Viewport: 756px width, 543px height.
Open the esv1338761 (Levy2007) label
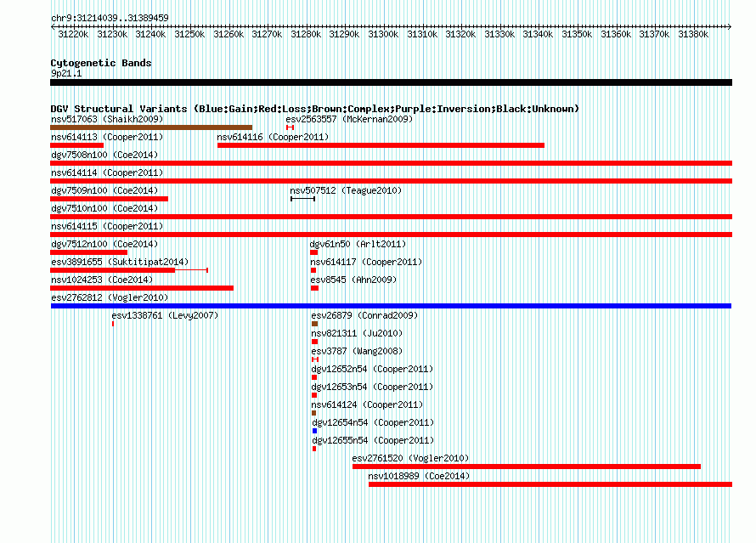pos(165,315)
